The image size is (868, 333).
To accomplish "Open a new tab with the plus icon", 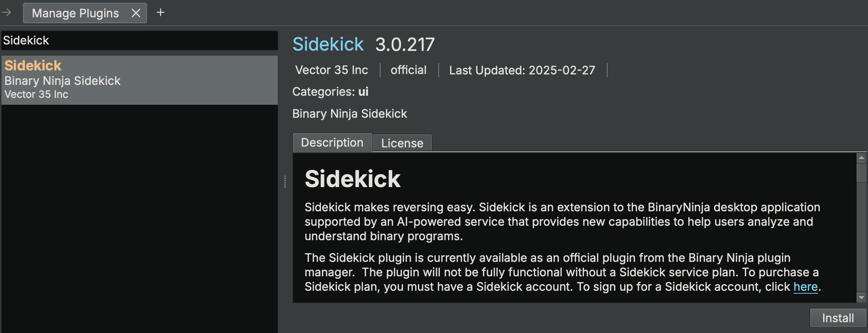I will point(161,13).
